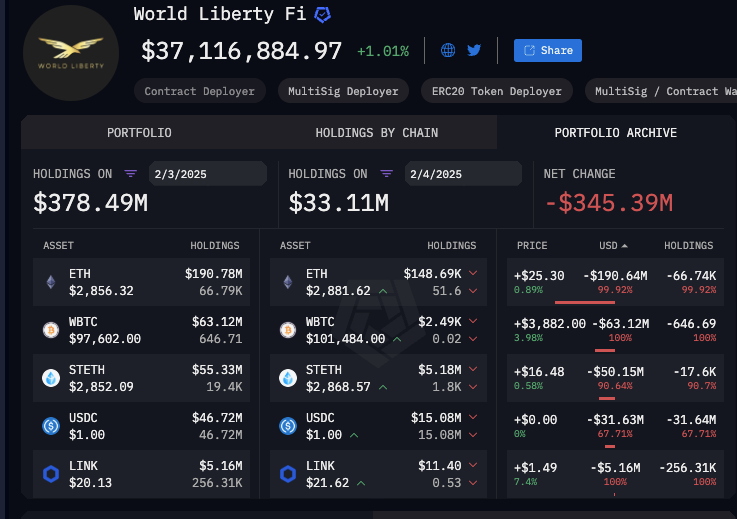Click the 2/4/2025 date field

pos(463,174)
